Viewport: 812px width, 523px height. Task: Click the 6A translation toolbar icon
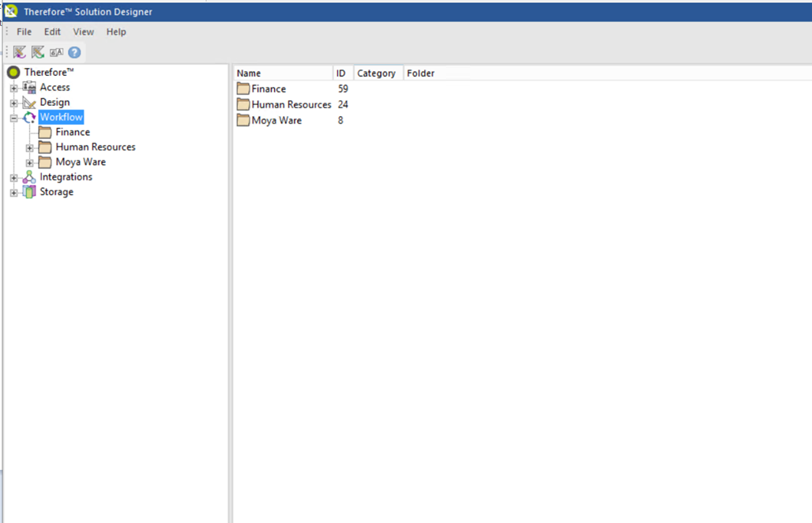55,52
